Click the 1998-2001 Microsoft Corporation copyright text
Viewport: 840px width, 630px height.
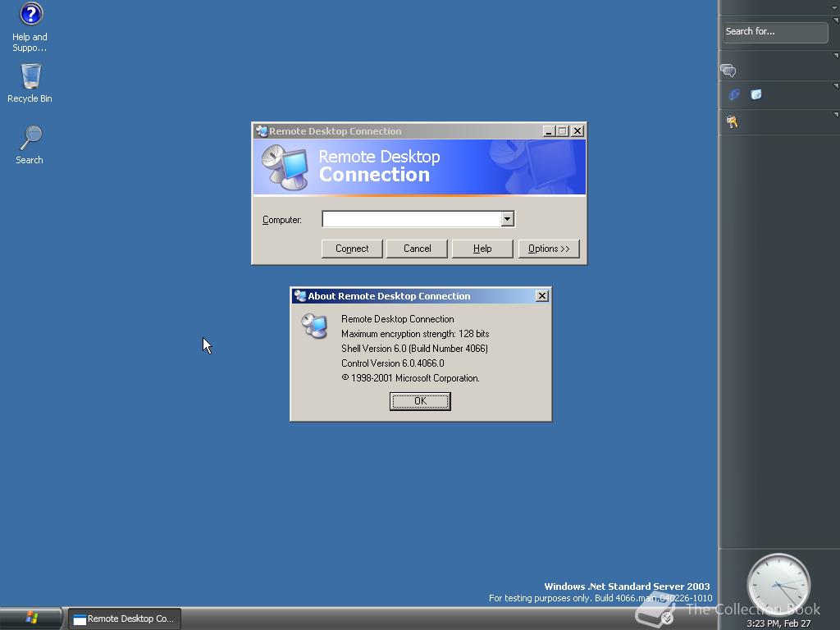(x=410, y=377)
